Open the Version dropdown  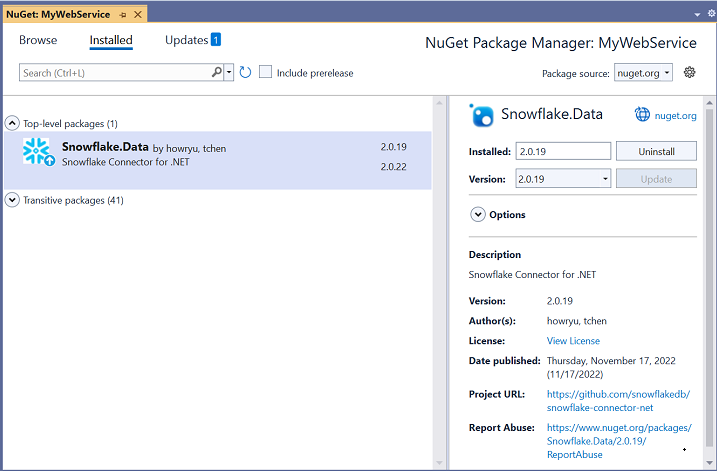point(563,178)
